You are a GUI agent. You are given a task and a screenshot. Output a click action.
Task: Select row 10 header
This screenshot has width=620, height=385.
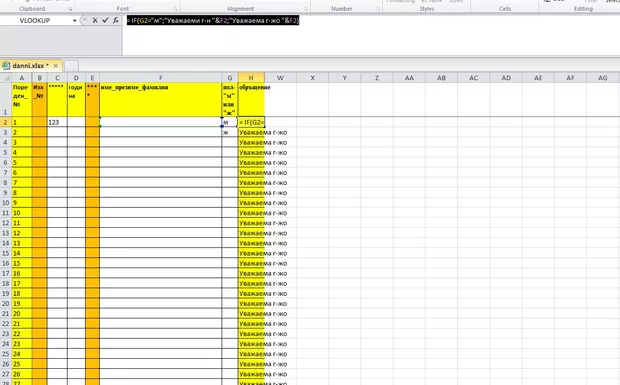pos(6,203)
